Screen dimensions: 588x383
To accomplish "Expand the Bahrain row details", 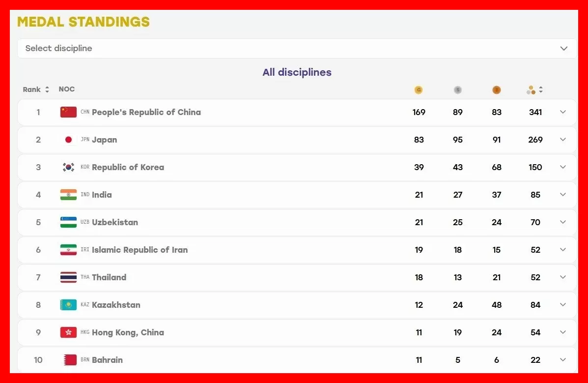I will coord(563,360).
